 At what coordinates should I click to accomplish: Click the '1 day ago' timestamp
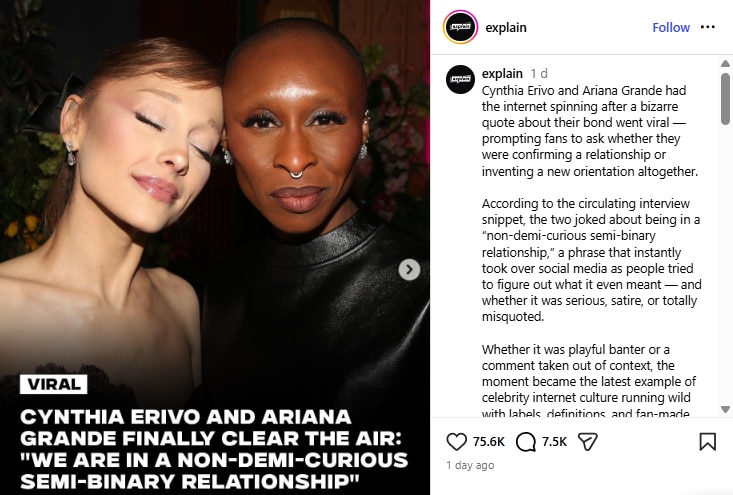[x=470, y=465]
